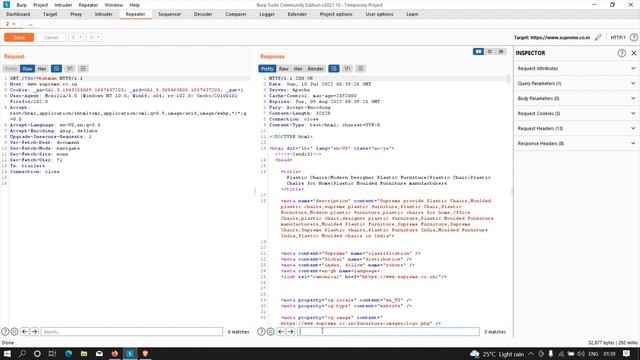Open Repeater help question icon at top right
640x360 pixels.
(633, 37)
